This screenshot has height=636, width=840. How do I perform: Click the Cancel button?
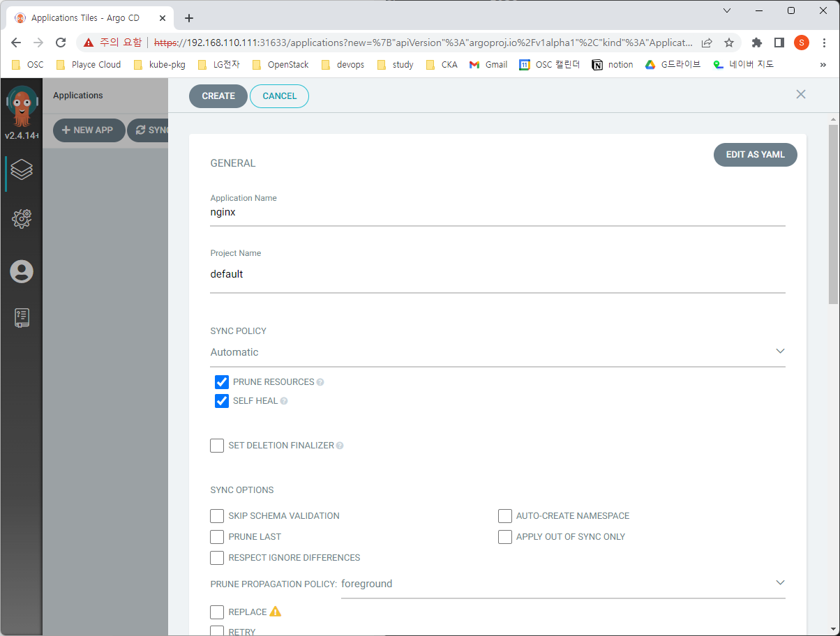280,96
